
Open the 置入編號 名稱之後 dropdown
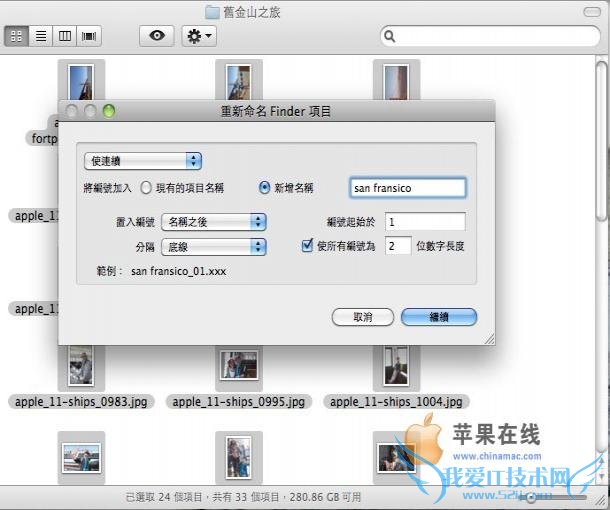(214, 222)
